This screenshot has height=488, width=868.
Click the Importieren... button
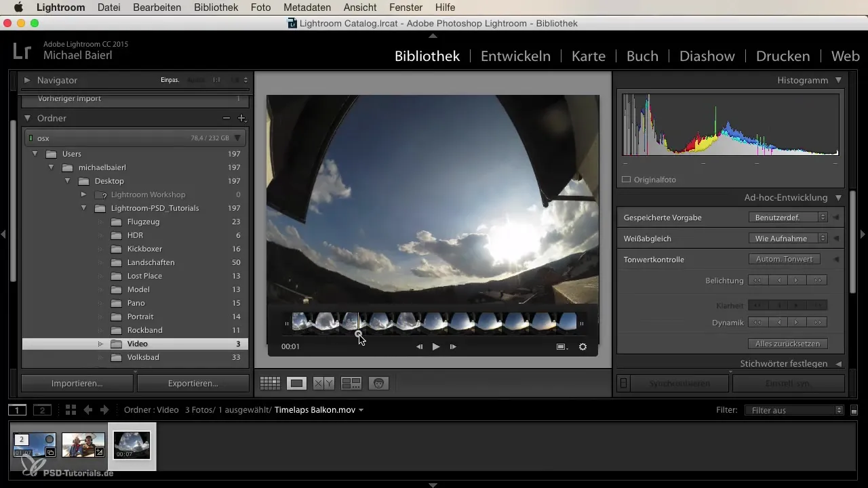pos(77,383)
